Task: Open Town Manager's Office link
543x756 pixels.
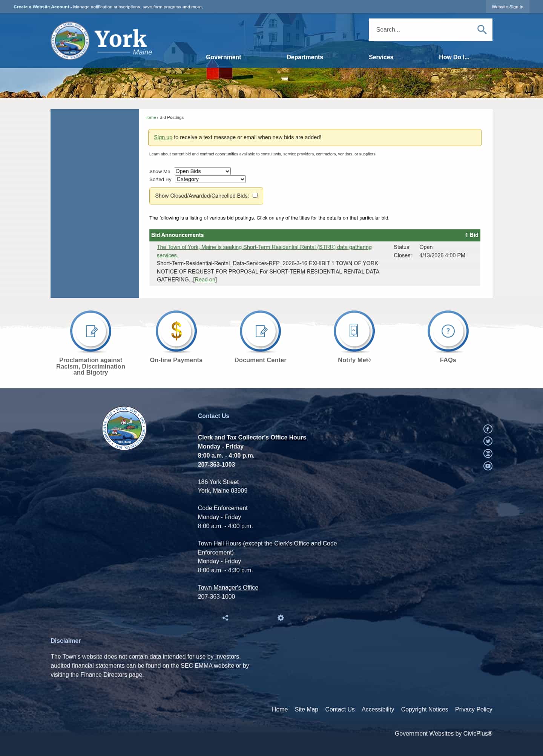Action: [x=228, y=587]
